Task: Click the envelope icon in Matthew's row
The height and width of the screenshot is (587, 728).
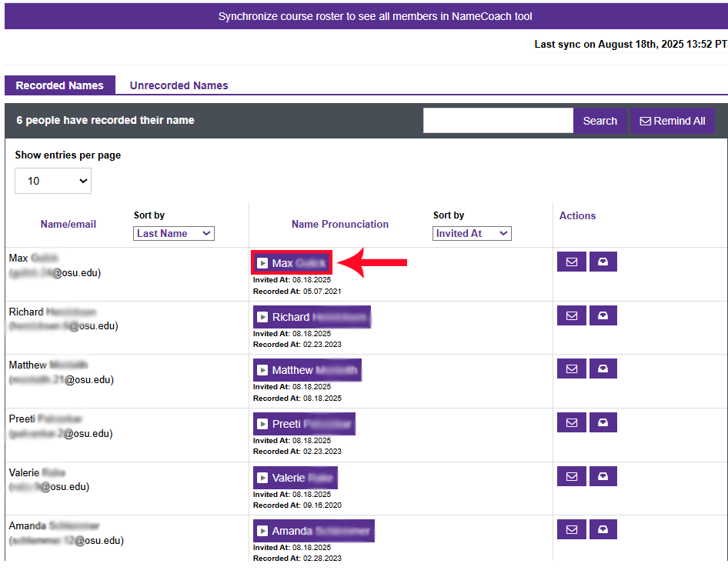Action: (571, 369)
